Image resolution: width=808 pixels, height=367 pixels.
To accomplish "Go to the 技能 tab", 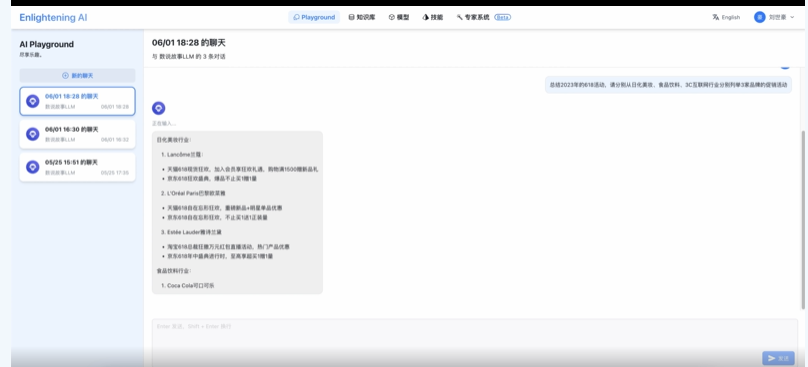I will pos(432,17).
